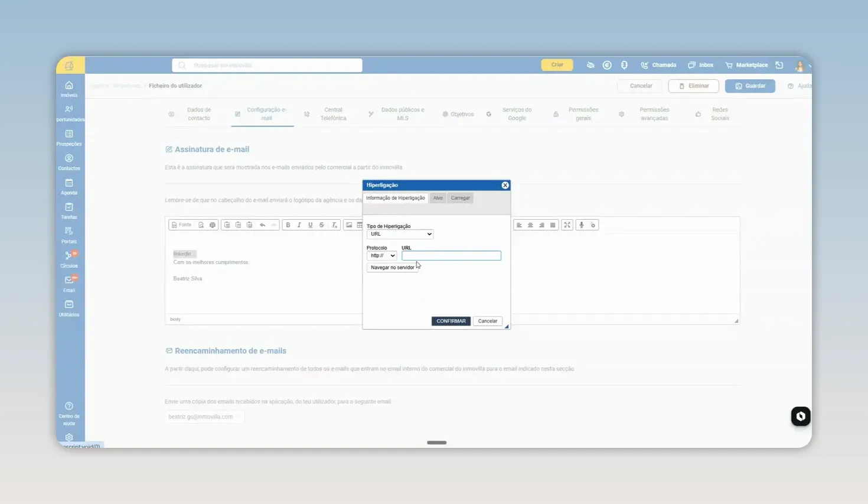Viewport: 868px width, 504px height.
Task: Open Centro de ajuda
Action: pyautogui.click(x=69, y=414)
